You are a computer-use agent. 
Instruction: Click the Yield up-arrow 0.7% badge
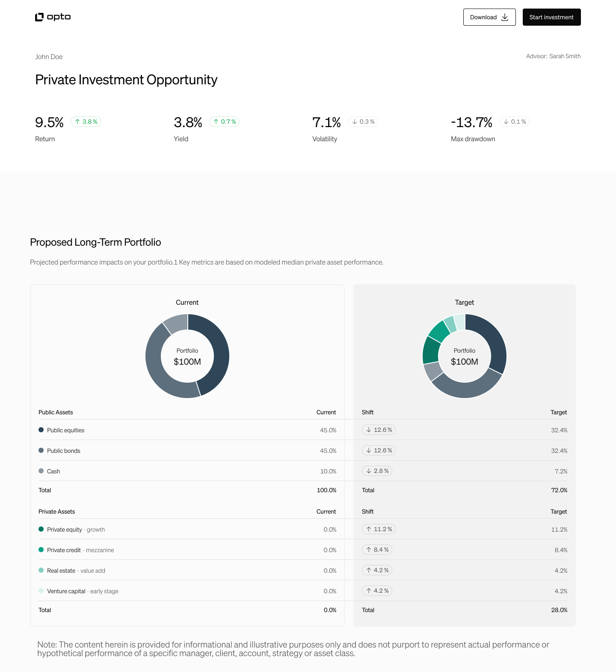click(224, 122)
